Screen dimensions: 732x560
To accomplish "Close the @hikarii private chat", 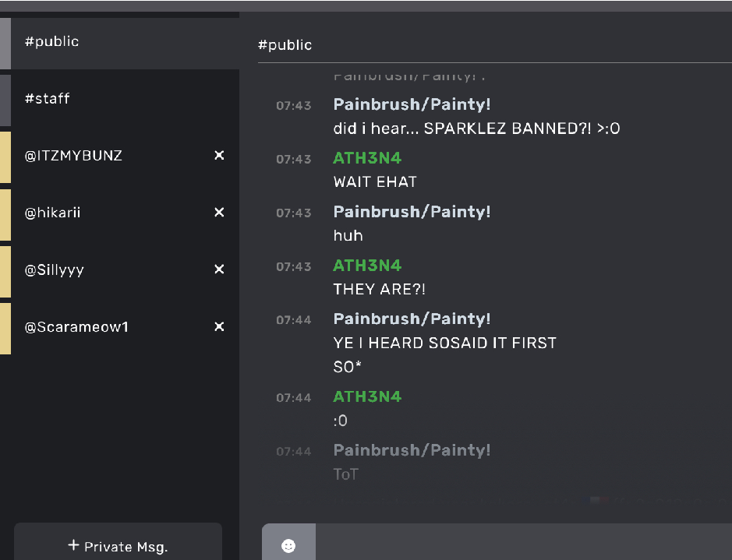I will (219, 212).
